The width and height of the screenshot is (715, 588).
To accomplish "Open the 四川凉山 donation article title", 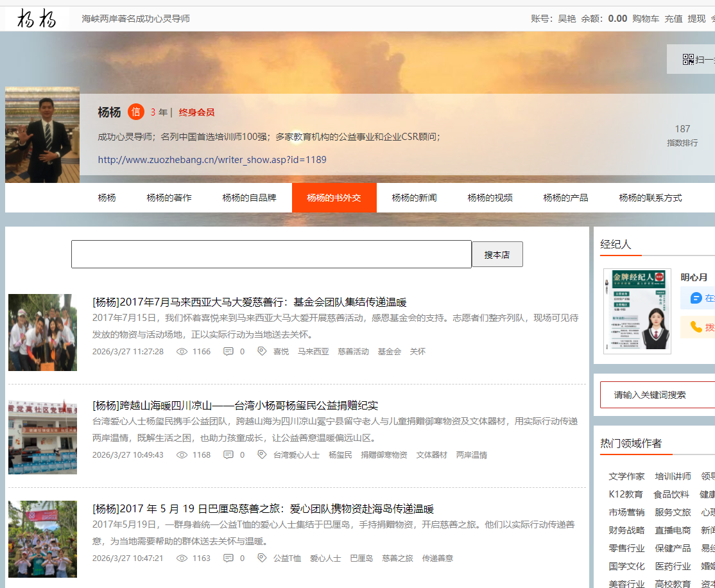I will (x=235, y=406).
